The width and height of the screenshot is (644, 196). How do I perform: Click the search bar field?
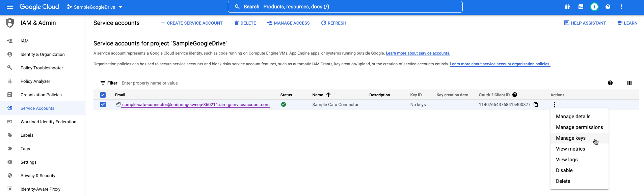pyautogui.click(x=345, y=7)
